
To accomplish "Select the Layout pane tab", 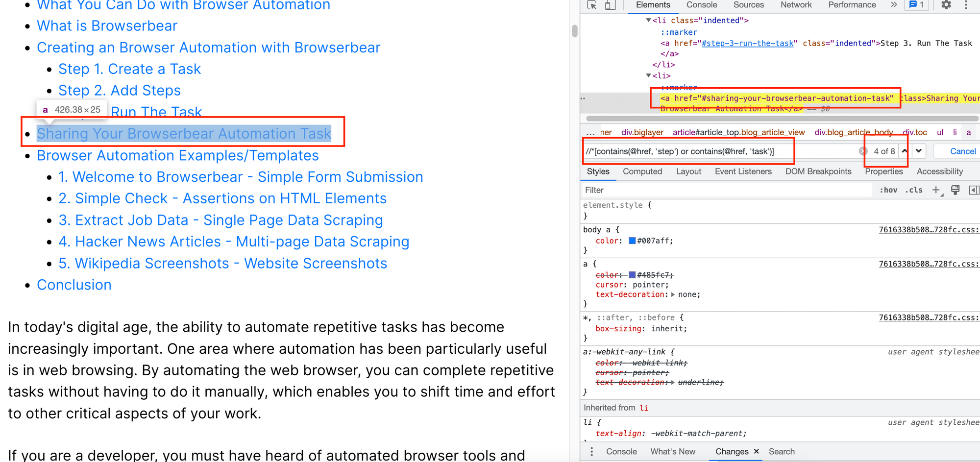I will (688, 171).
